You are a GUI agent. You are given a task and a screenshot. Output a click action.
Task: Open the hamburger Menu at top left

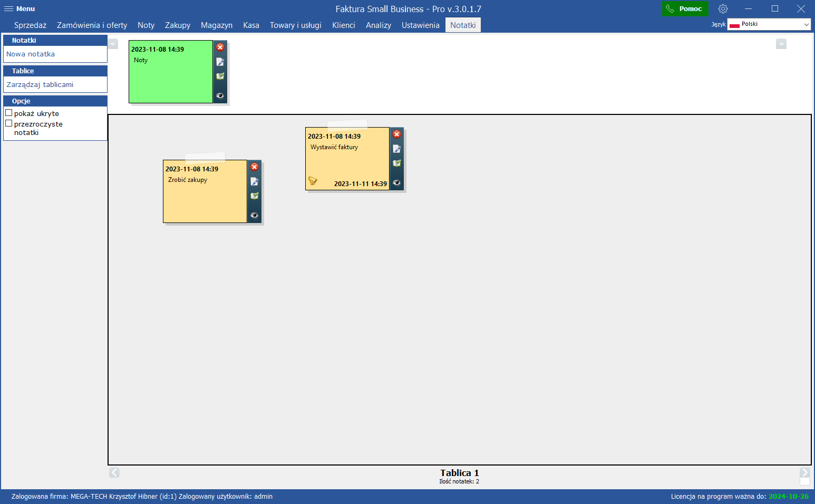coord(20,9)
